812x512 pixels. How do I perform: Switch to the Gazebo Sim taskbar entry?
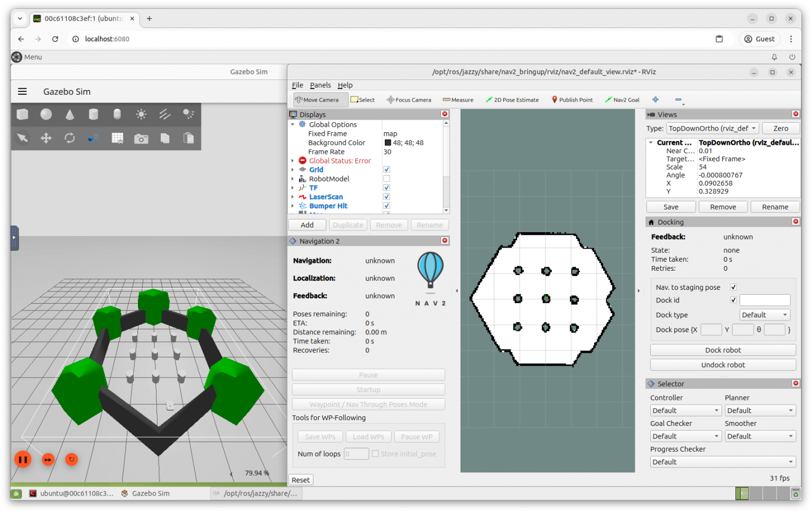pyautogui.click(x=150, y=493)
